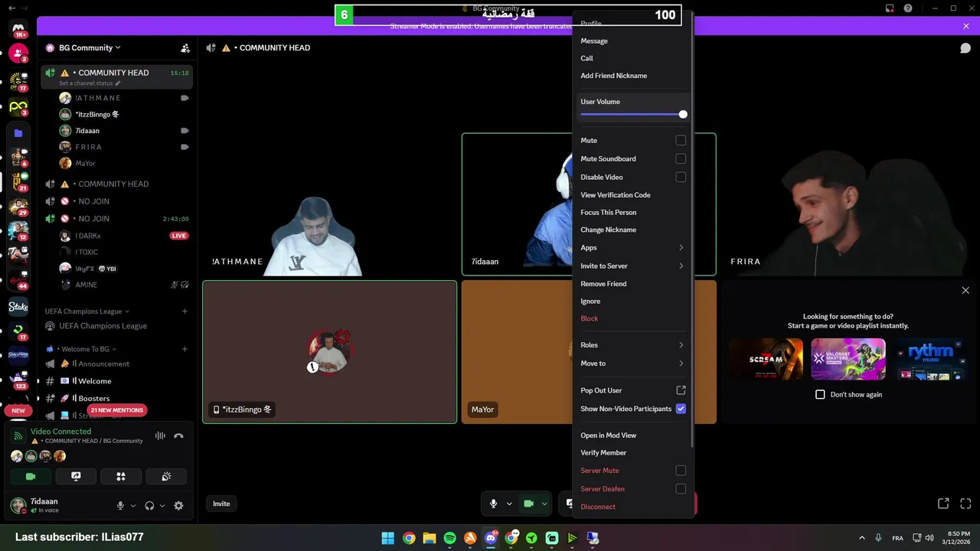Open the inbox icon in the title bar
Image resolution: width=980 pixels, height=551 pixels.
890,8
